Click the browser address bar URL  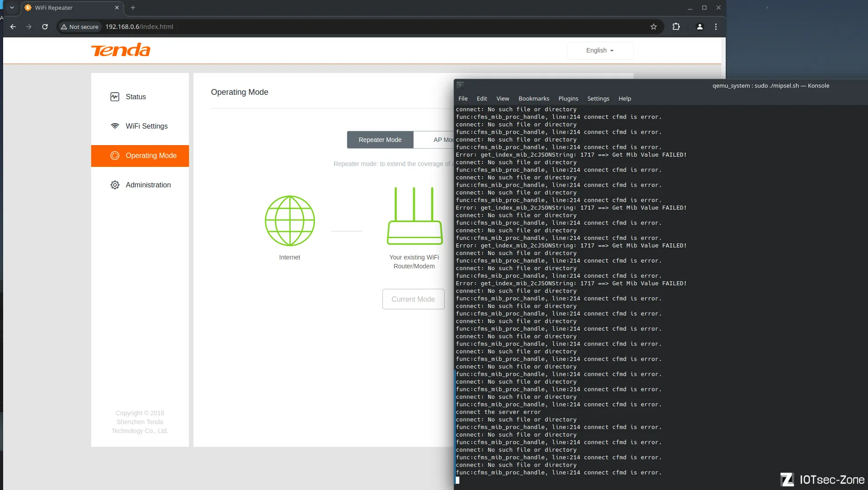(139, 27)
